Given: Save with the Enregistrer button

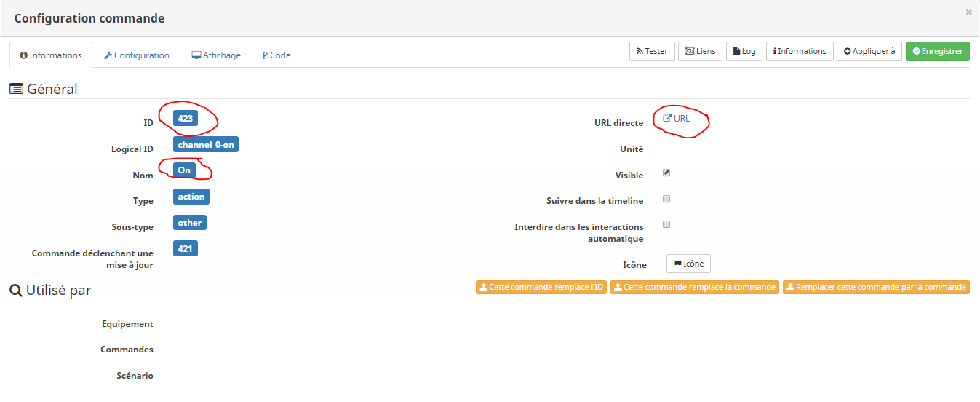Looking at the screenshot, I should [938, 51].
